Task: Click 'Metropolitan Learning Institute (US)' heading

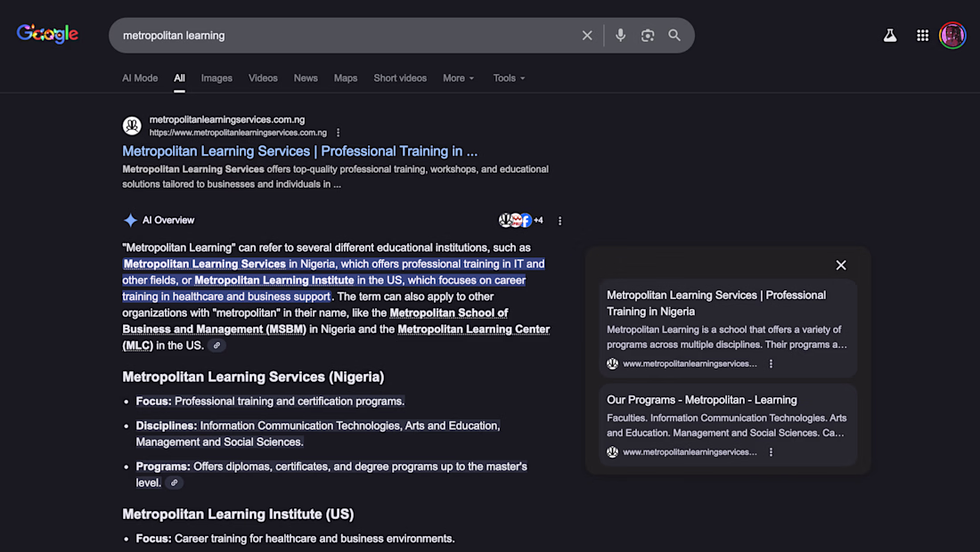Action: [x=238, y=514]
